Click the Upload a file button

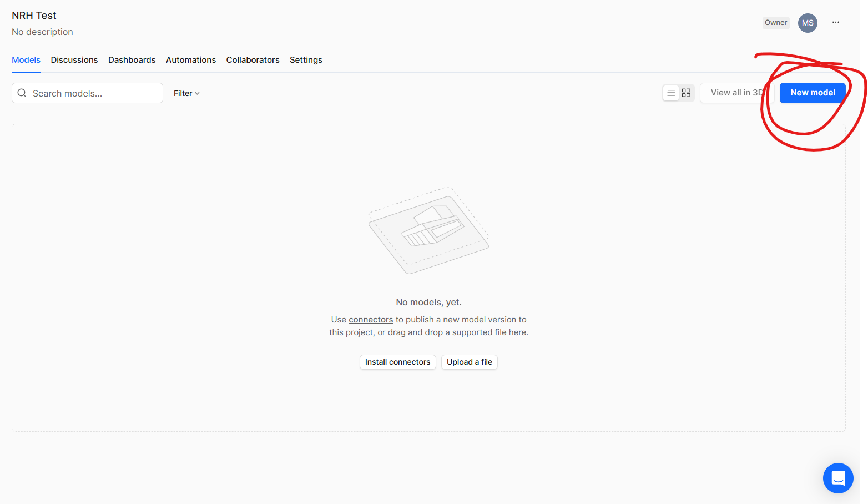tap(469, 362)
